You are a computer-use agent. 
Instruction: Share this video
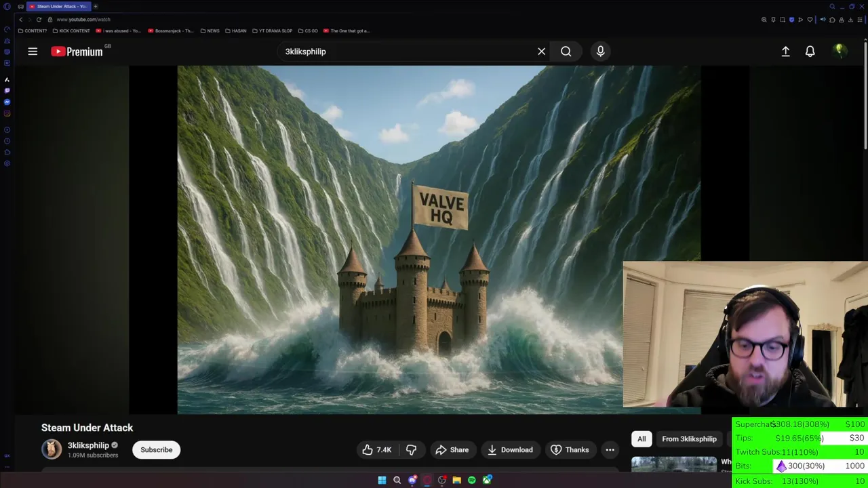[452, 449]
